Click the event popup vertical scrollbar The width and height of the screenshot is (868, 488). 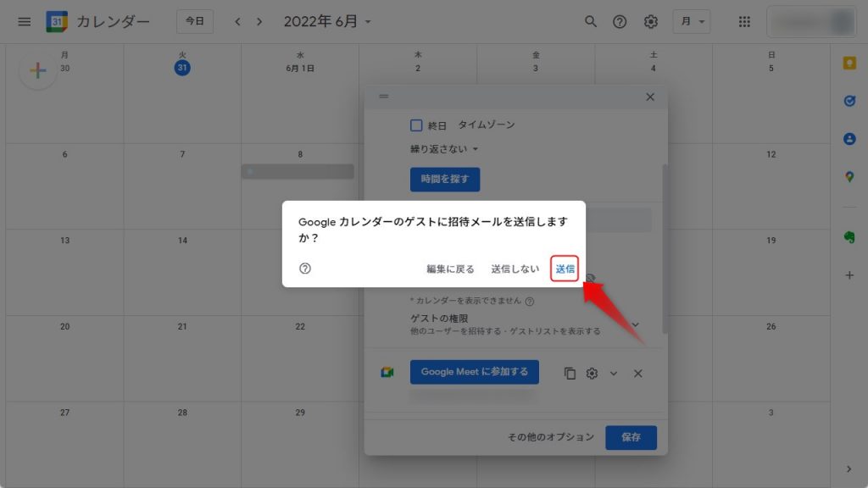[665, 249]
